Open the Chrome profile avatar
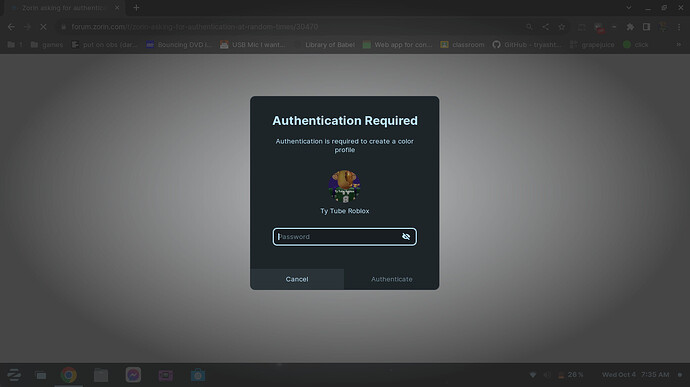Image resolution: width=690 pixels, height=387 pixels. [663, 27]
